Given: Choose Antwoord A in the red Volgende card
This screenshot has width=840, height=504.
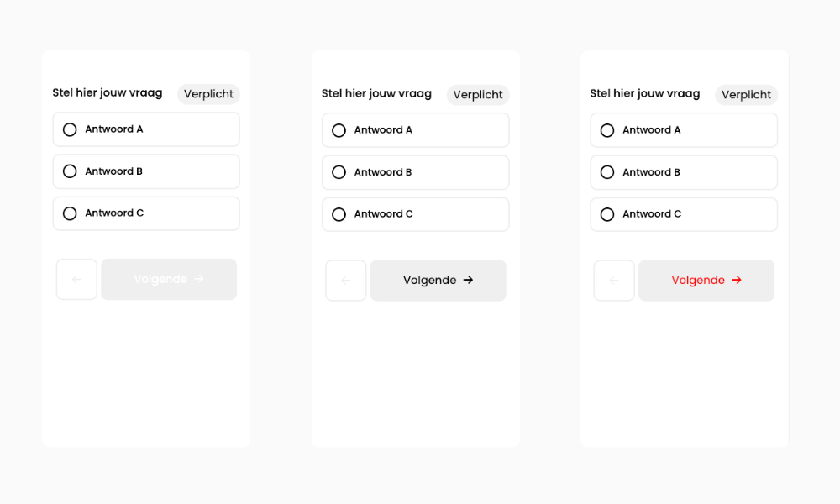Looking at the screenshot, I should (607, 130).
